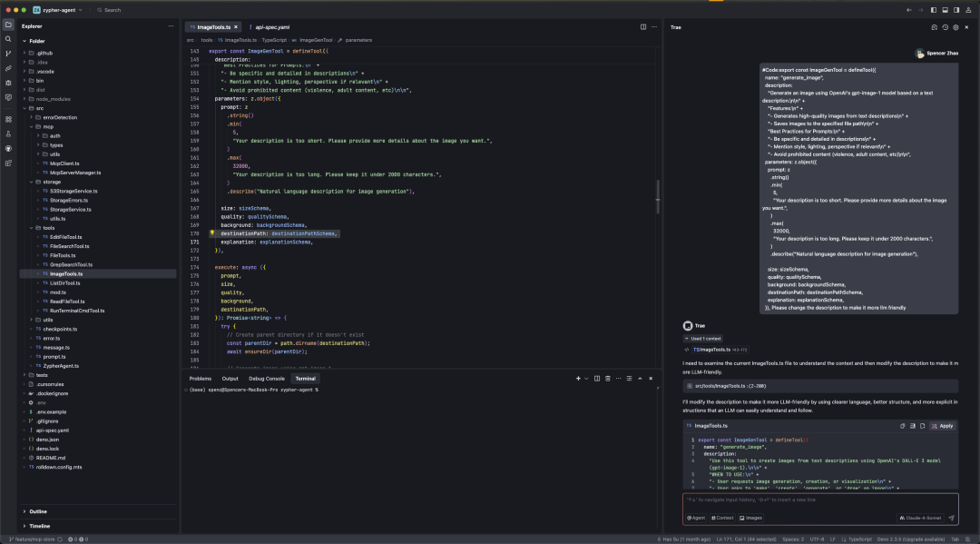Open the account profile icon in title bar

pos(968,10)
